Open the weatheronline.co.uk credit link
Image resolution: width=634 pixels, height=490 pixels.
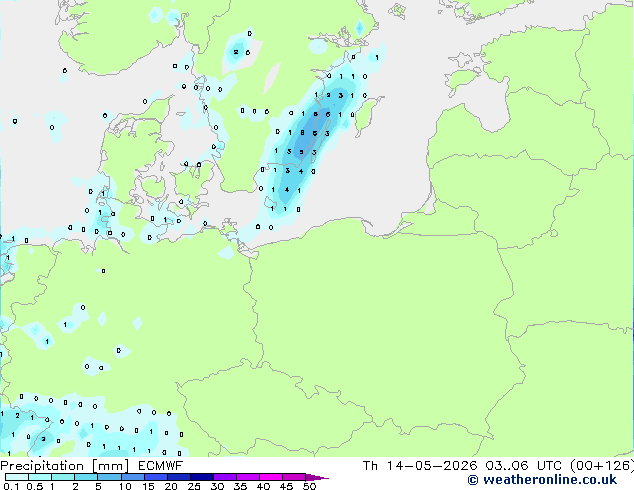click(542, 480)
